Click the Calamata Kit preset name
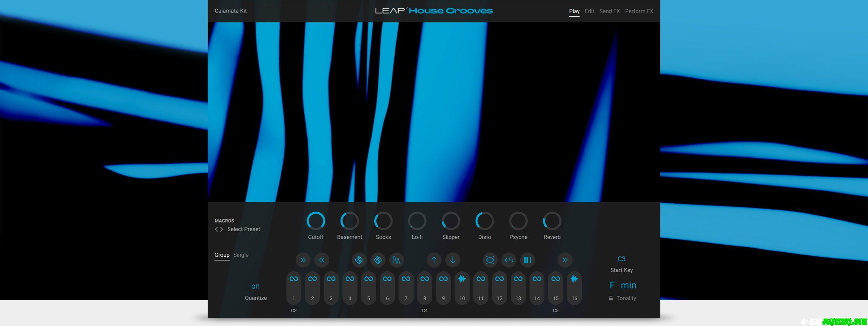Screen dimensions: 868x326 tap(231, 11)
